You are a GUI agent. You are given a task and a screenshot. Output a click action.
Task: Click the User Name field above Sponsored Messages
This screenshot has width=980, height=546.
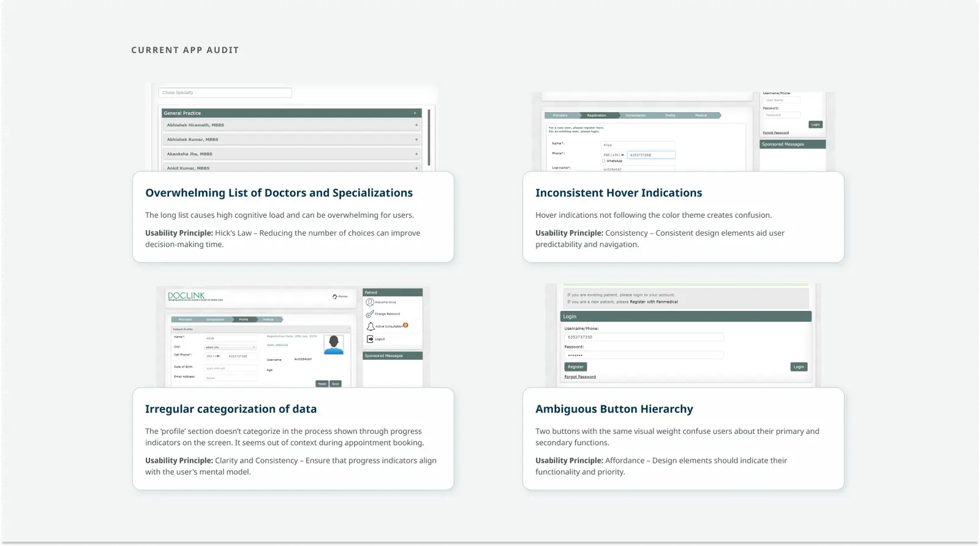point(782,100)
